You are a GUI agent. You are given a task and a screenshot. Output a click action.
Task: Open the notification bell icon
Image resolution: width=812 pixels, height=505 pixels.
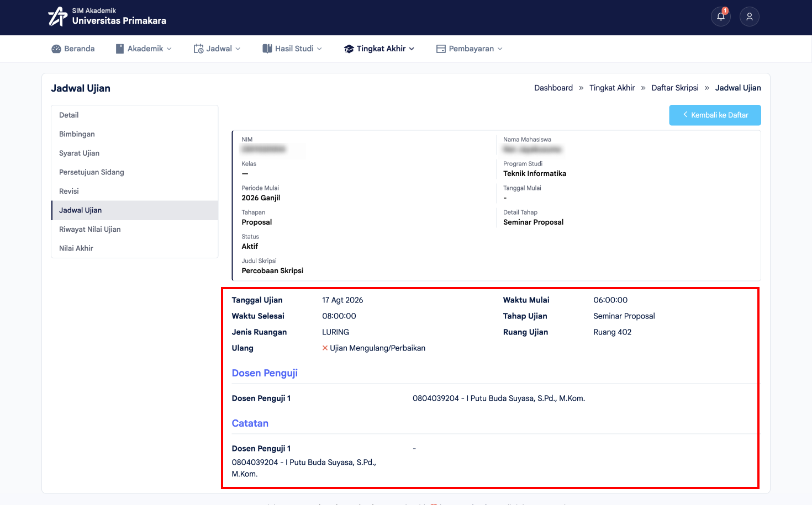[721, 17]
